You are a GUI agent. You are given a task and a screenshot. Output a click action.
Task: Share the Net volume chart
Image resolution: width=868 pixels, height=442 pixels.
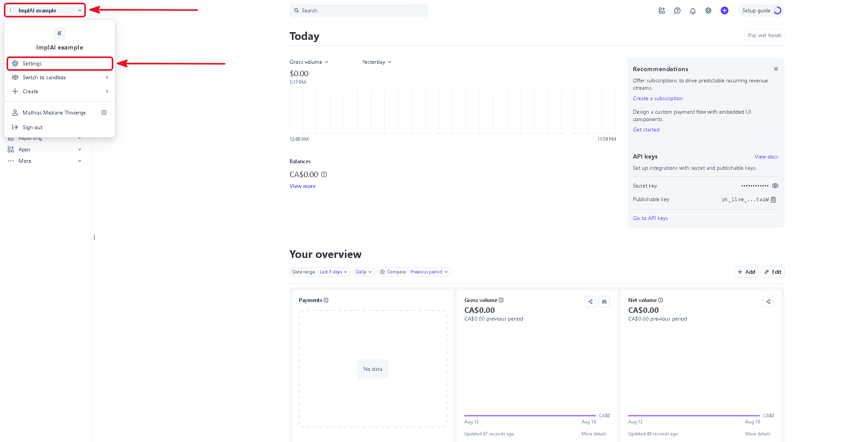[x=768, y=302]
